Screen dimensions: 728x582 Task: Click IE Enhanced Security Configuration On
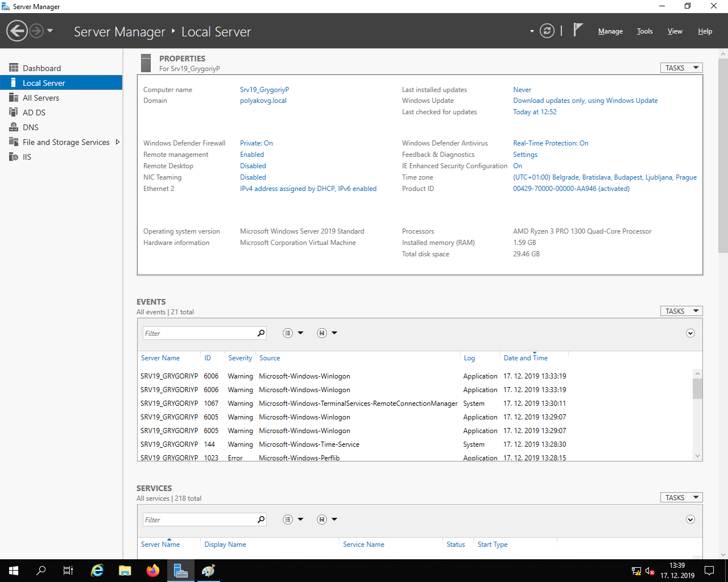click(x=518, y=166)
